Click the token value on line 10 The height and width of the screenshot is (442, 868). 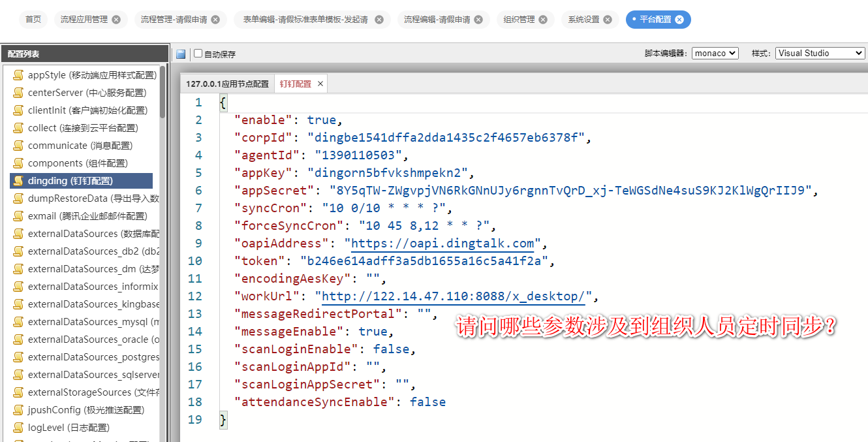point(424,261)
